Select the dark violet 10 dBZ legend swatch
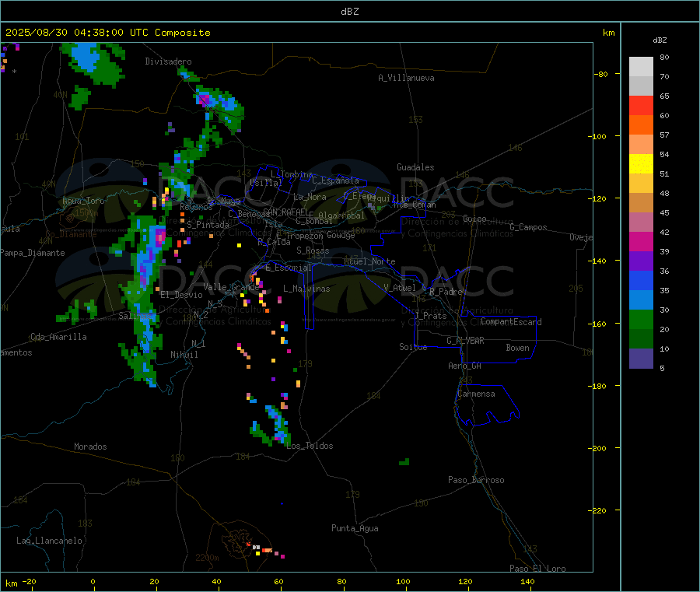The height and width of the screenshot is (592, 700). [641, 359]
